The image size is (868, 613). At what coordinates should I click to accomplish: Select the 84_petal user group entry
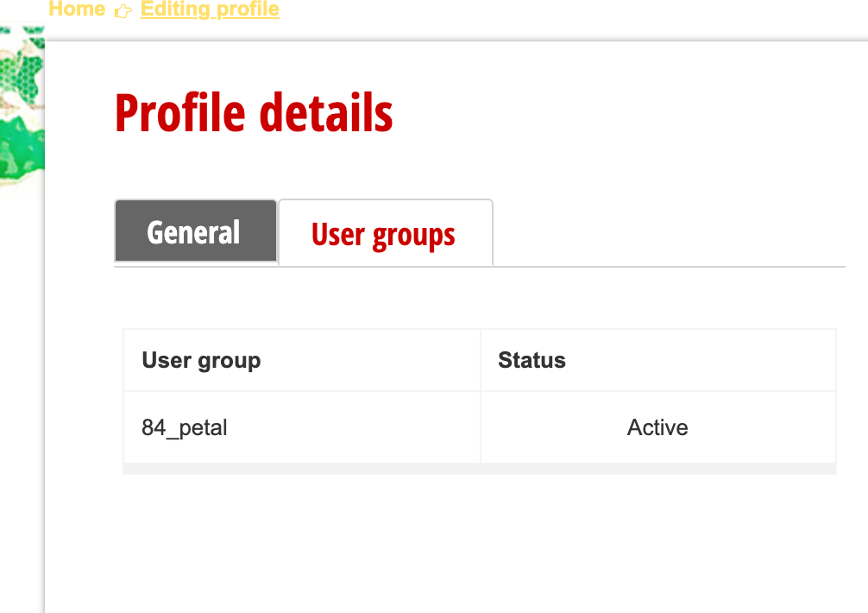(x=184, y=427)
